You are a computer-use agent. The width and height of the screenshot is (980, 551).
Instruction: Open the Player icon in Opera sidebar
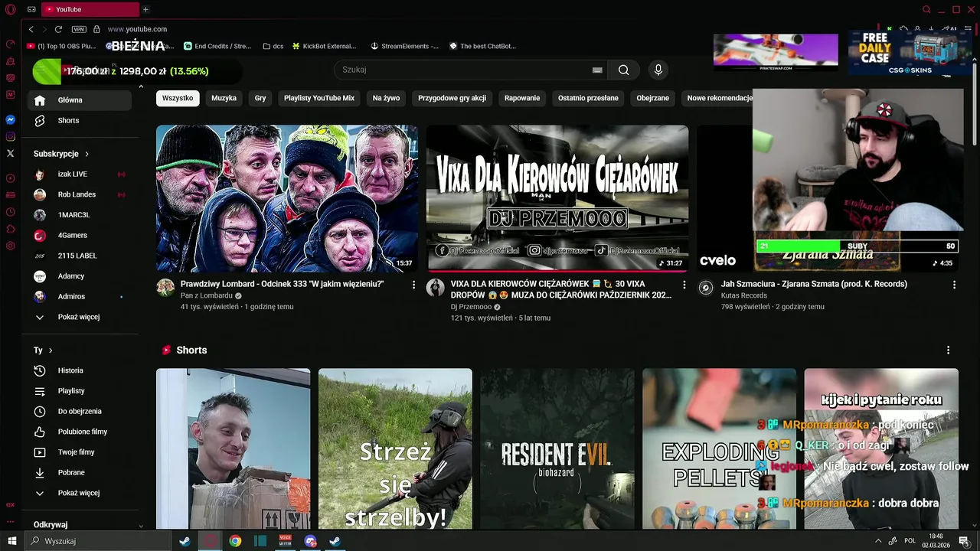pyautogui.click(x=11, y=178)
